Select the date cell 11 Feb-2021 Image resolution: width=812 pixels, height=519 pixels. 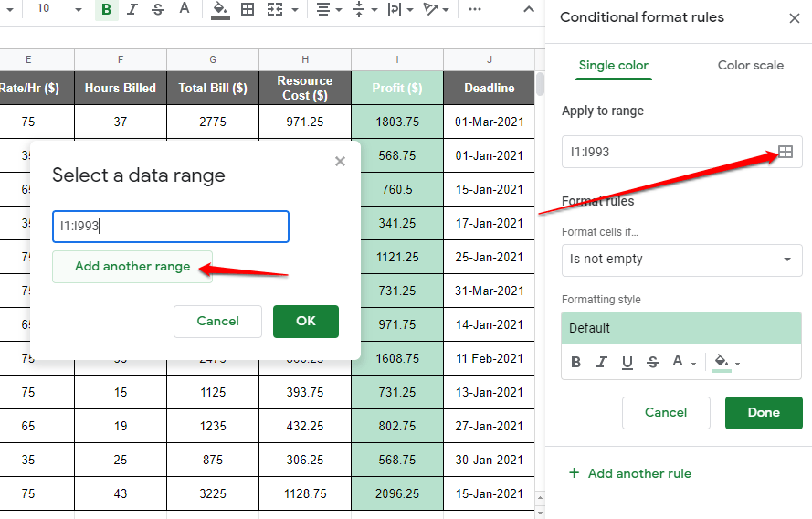[x=489, y=358]
